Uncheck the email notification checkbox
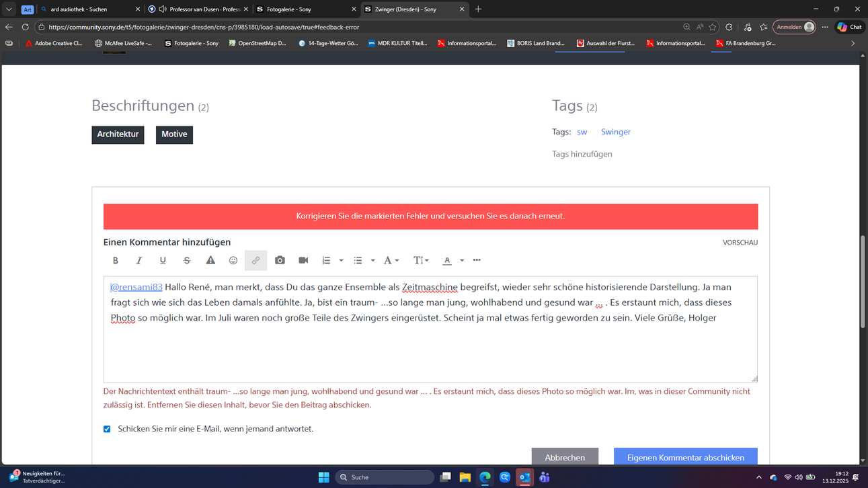This screenshot has width=868, height=488. (107, 429)
